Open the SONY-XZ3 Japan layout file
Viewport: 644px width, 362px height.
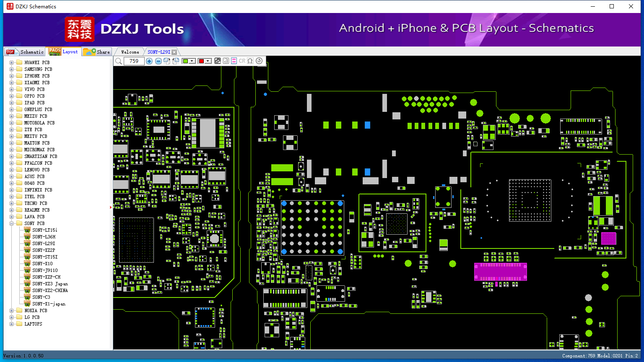[50, 284]
